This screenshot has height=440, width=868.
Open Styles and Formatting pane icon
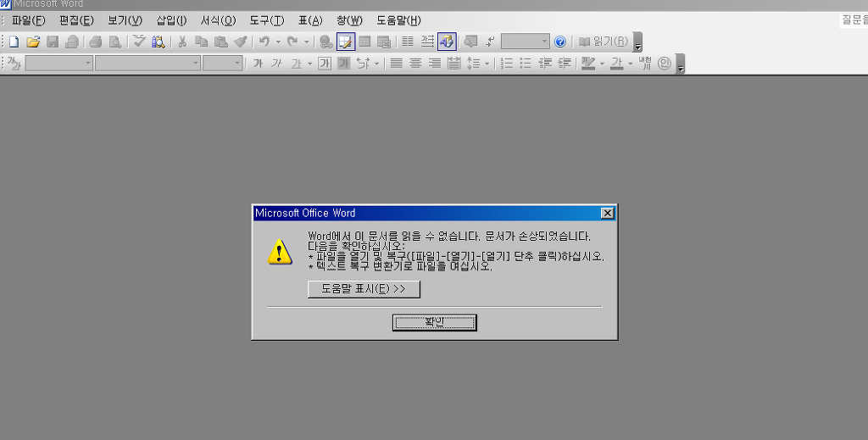tap(14, 64)
